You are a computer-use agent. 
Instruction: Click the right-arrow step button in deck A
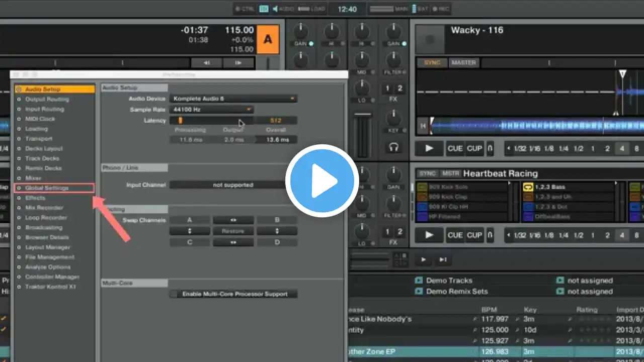238,63
